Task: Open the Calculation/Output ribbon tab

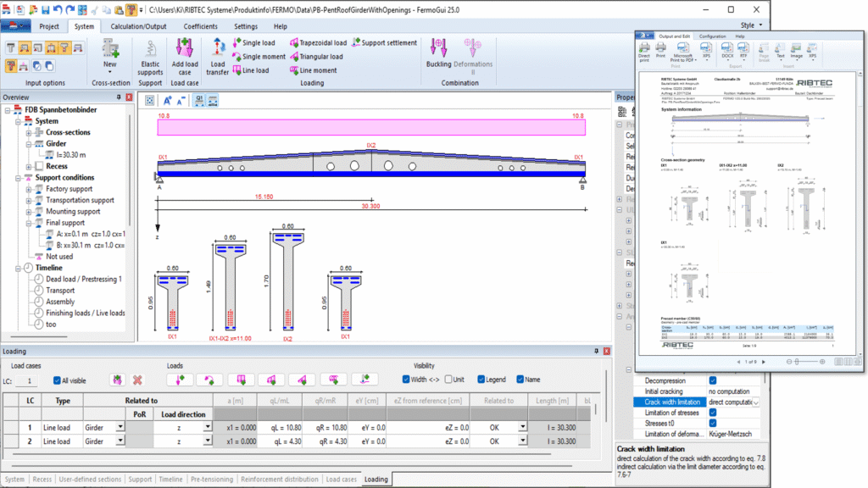Action: pyautogui.click(x=138, y=26)
